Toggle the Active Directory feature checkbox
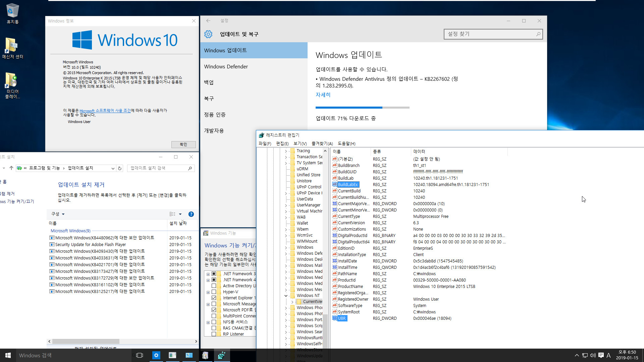Image resolution: width=644 pixels, height=362 pixels. (214, 286)
